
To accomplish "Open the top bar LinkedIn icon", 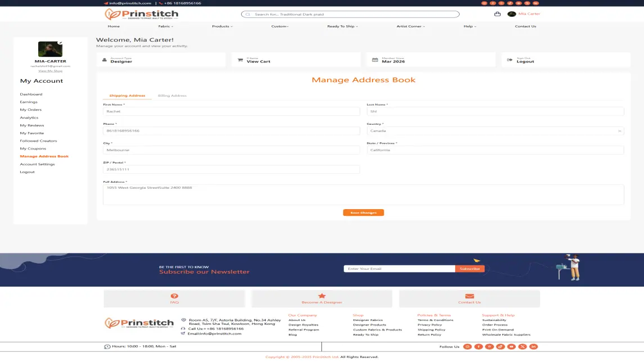I will tap(536, 3).
